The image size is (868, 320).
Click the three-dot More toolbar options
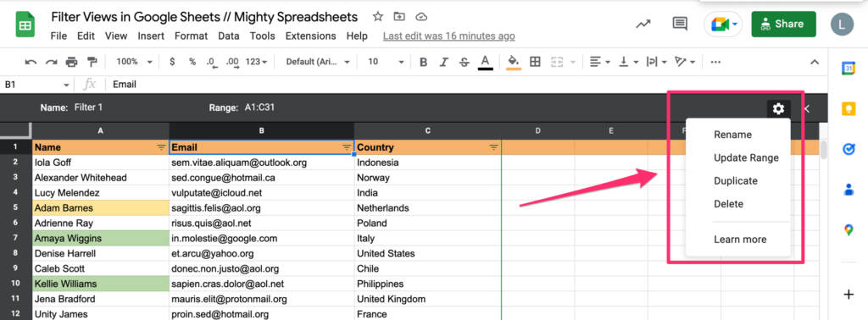pyautogui.click(x=715, y=62)
